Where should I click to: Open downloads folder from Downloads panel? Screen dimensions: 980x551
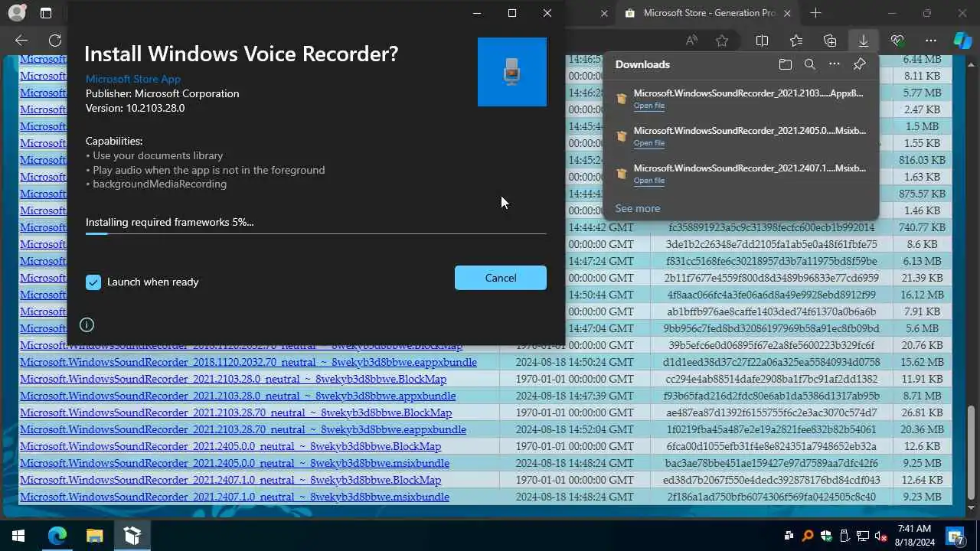coord(785,64)
